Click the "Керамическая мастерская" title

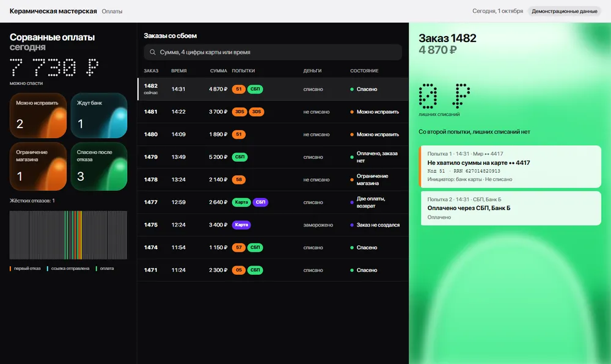53,11
